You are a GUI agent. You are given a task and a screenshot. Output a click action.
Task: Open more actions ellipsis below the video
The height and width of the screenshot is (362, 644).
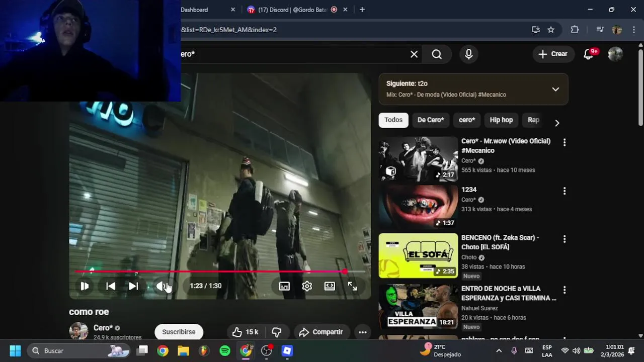coord(363,332)
